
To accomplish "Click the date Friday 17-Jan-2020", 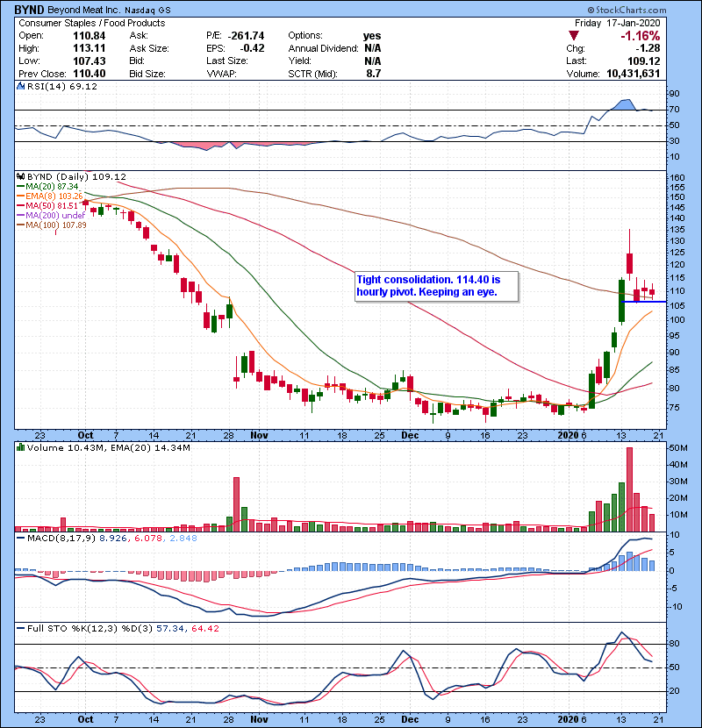I will pos(618,23).
